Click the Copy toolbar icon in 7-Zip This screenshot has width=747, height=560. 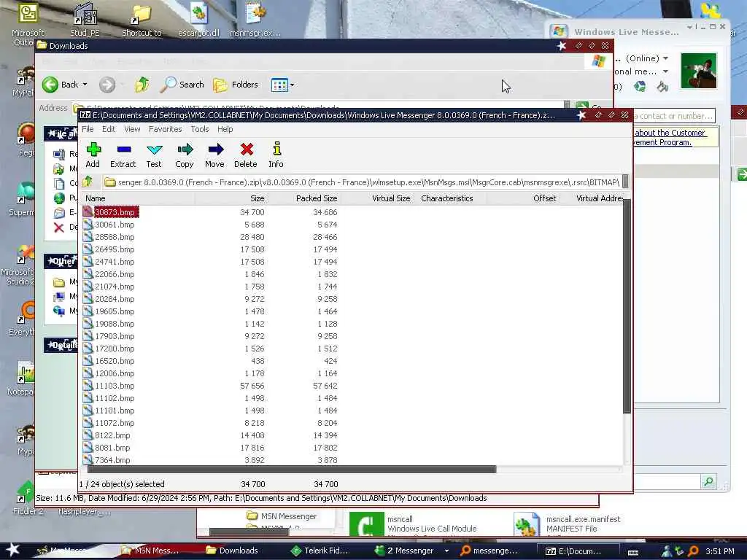(185, 155)
